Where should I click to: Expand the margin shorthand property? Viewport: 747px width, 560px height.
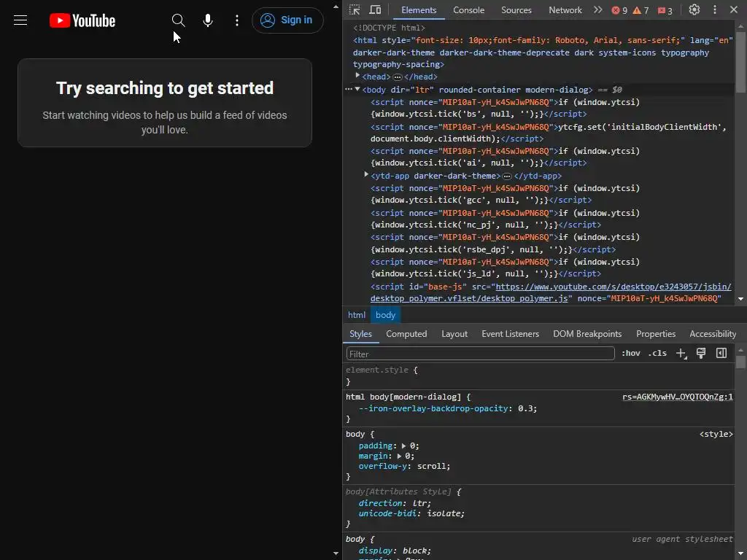tap(399, 456)
